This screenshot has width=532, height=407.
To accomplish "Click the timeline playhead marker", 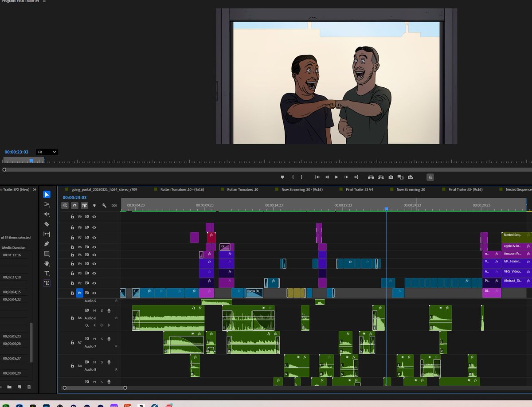I will coord(386,208).
